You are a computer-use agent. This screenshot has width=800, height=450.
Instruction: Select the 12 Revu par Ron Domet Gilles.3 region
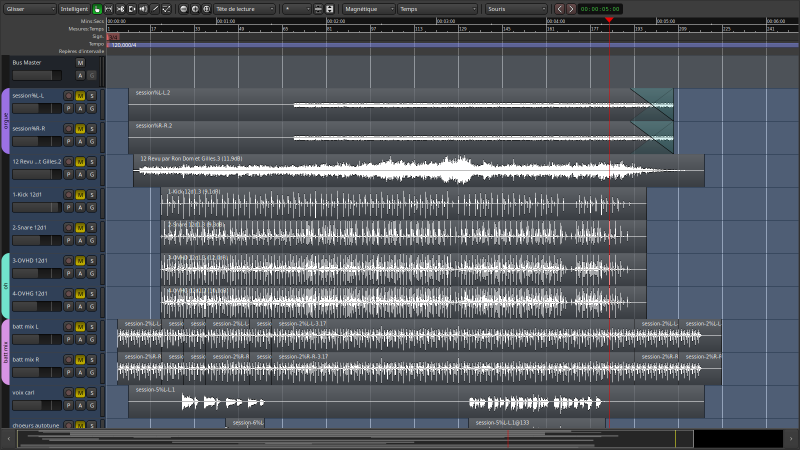click(419, 170)
